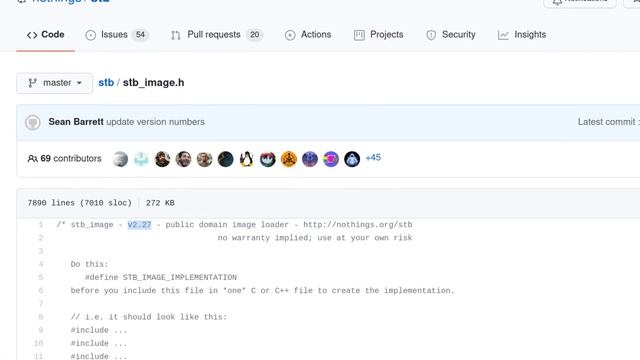This screenshot has width=640, height=360.
Task: Click the Actions play icon
Action: tap(290, 35)
